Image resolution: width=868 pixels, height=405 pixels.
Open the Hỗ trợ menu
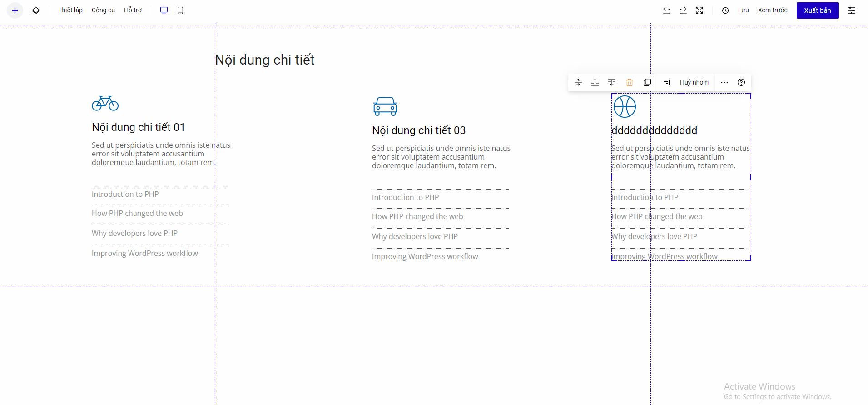[133, 10]
